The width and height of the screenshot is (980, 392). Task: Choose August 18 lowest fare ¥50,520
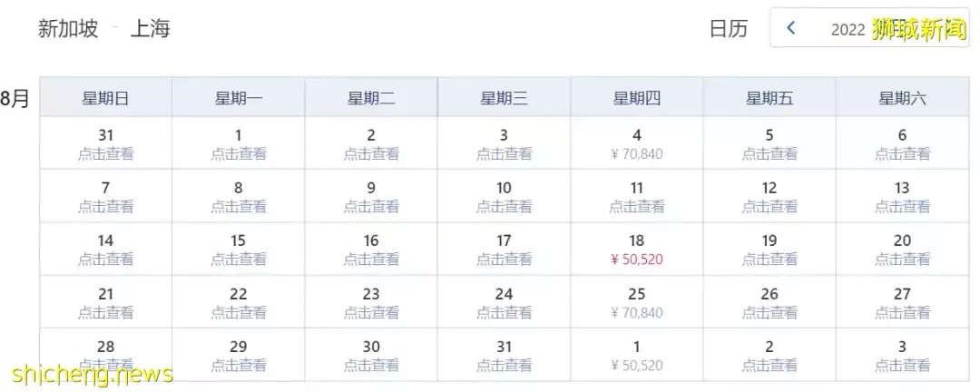(636, 250)
